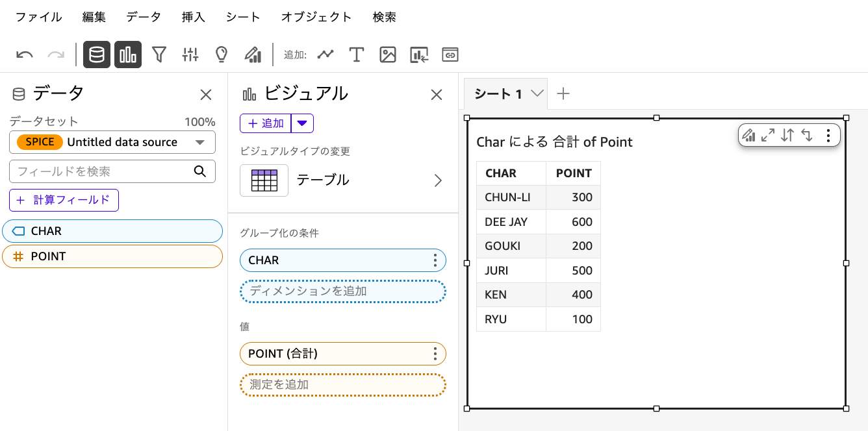868x431 pixels.
Task: Maximize the visual with expand arrows icon
Action: [x=768, y=135]
